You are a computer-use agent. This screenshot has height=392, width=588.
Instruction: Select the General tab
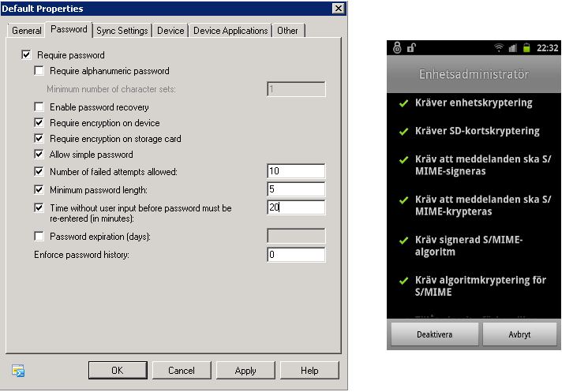(27, 31)
